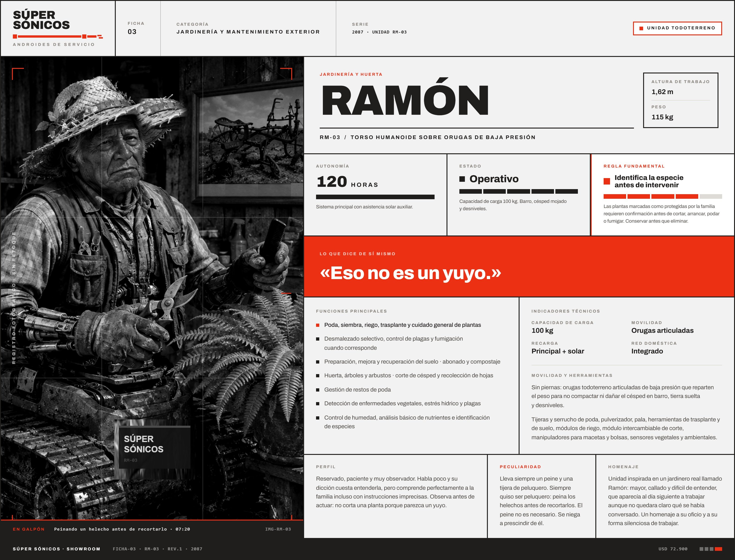The width and height of the screenshot is (735, 560).
Task: Click the Altura de trabajo 1,62 m value
Action: pos(662,92)
